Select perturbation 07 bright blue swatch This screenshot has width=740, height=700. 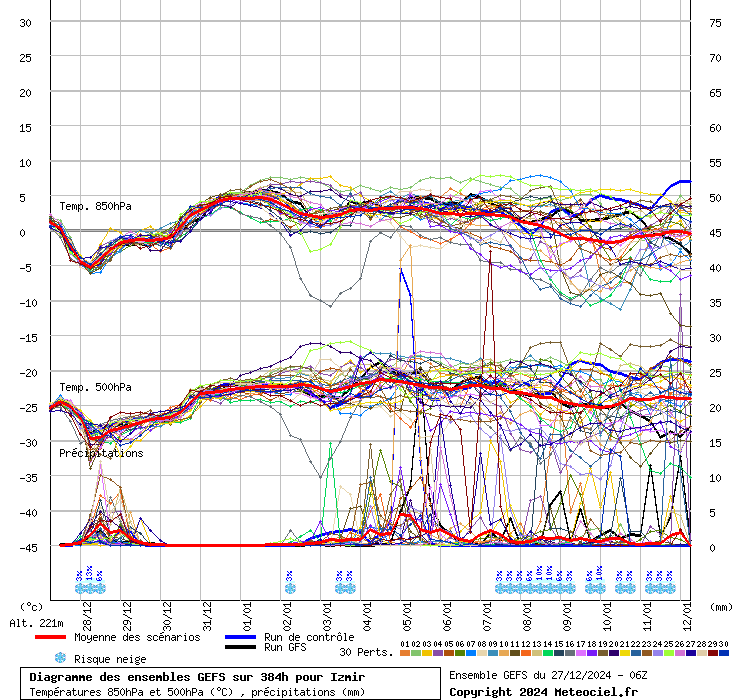471,653
